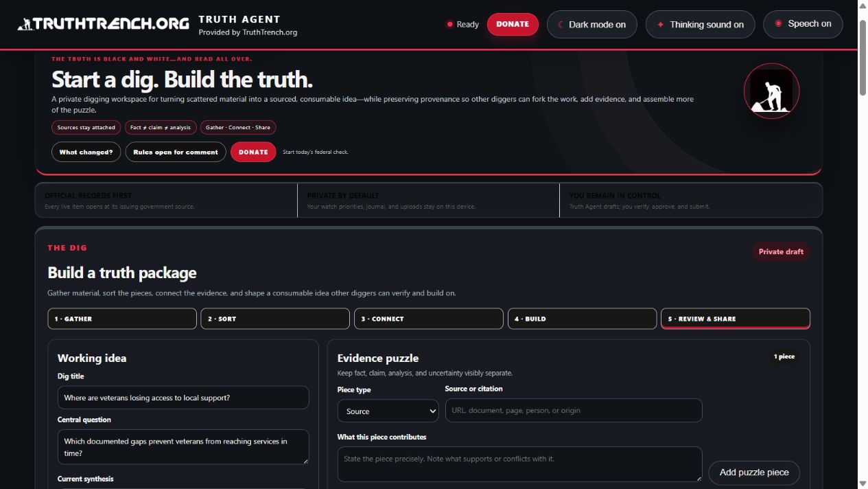Switch to step 5 · REVIEW & SHARE tab

click(736, 319)
